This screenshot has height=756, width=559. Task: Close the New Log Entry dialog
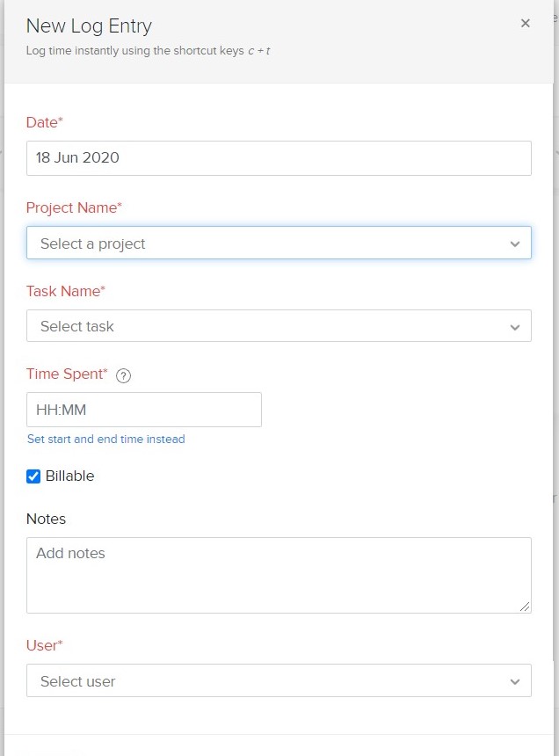pyautogui.click(x=526, y=23)
